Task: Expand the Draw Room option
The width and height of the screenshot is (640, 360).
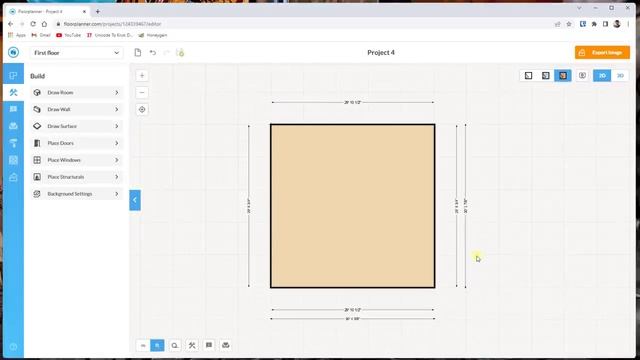Action: [x=76, y=93]
